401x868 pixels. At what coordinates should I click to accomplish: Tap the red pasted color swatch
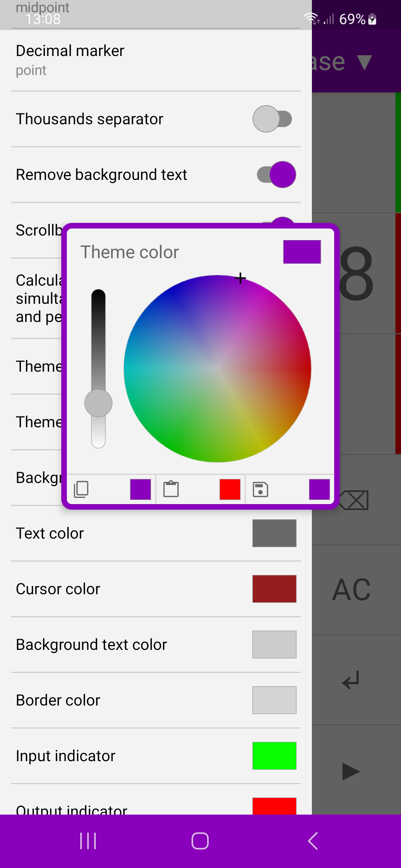[x=230, y=489]
